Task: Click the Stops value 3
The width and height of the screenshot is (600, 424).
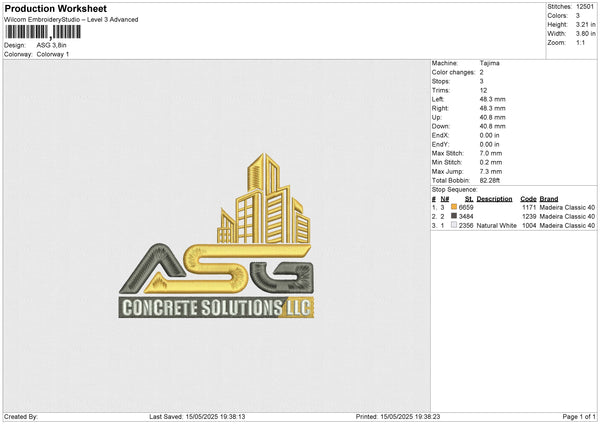Action: click(x=481, y=82)
